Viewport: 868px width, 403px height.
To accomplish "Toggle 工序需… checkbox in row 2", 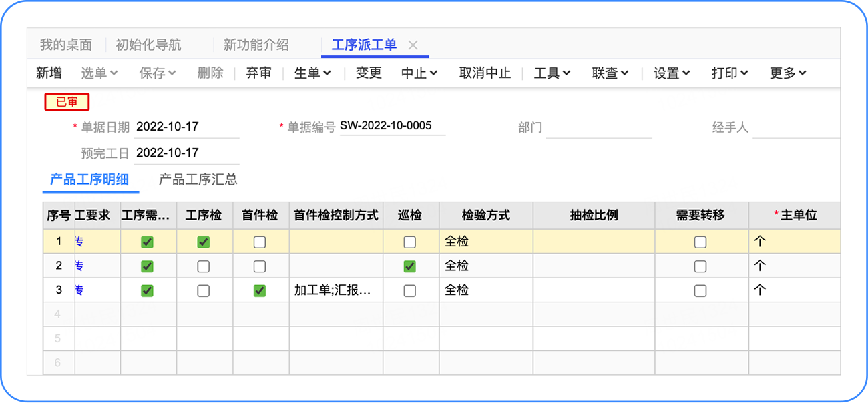I will pyautogui.click(x=148, y=266).
